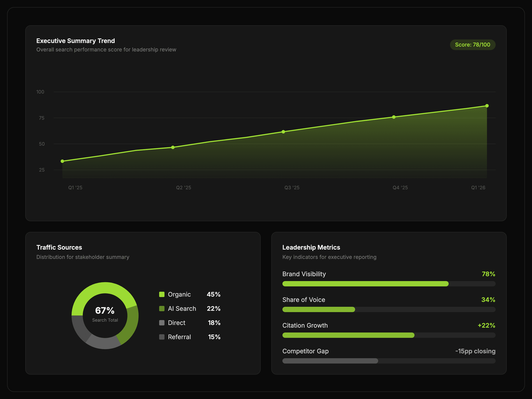This screenshot has height=399, width=532.
Task: Click the Q1 '26 data point marker
Action: point(487,106)
